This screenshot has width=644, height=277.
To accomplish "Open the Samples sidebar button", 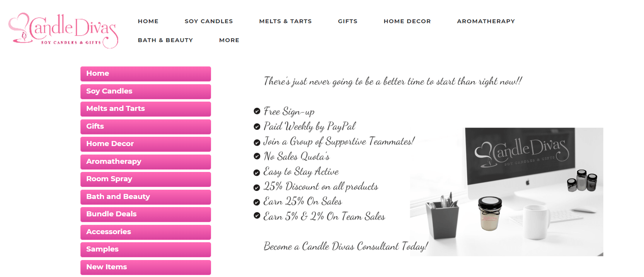I will (x=146, y=250).
